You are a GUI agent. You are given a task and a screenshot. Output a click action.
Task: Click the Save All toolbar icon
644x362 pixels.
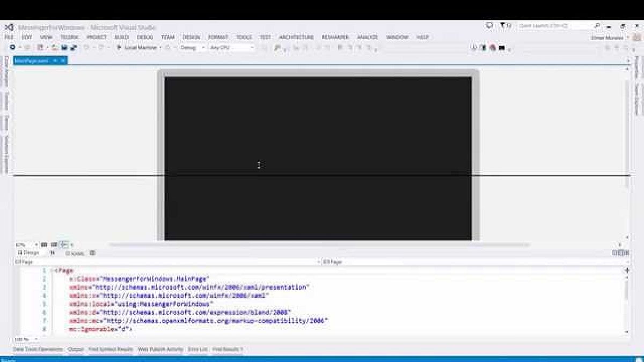click(x=74, y=48)
